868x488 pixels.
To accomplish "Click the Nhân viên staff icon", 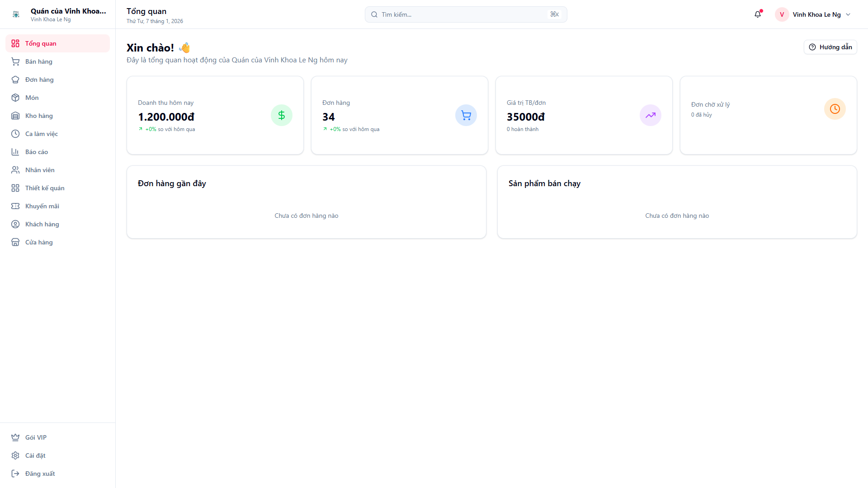I will coord(16,170).
